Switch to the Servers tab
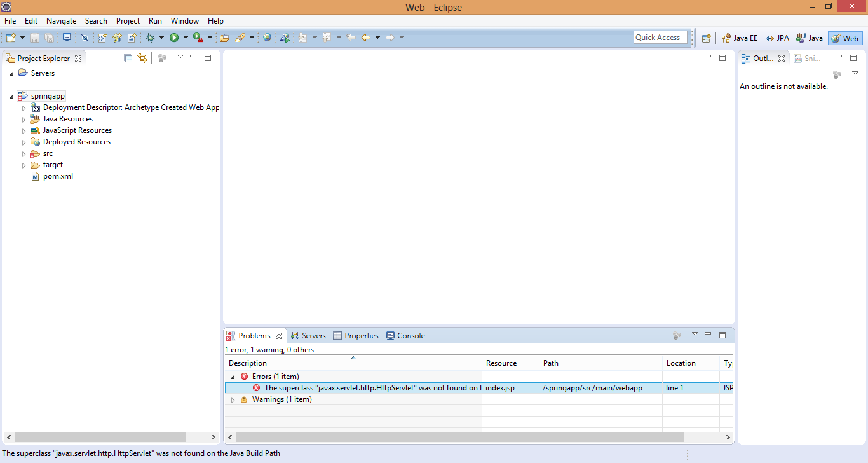Screen dimensions: 868x463 [308, 336]
